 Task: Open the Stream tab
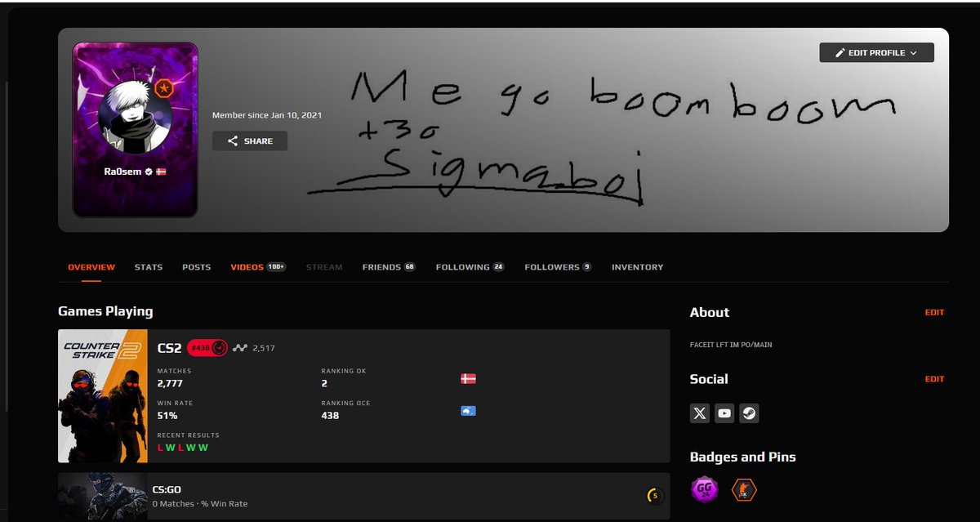324,267
